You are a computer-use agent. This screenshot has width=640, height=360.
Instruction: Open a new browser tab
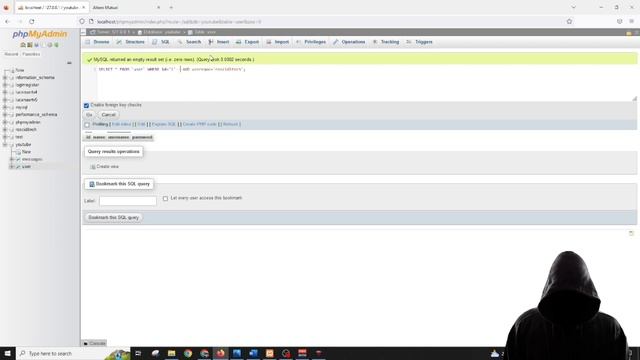coord(171,7)
